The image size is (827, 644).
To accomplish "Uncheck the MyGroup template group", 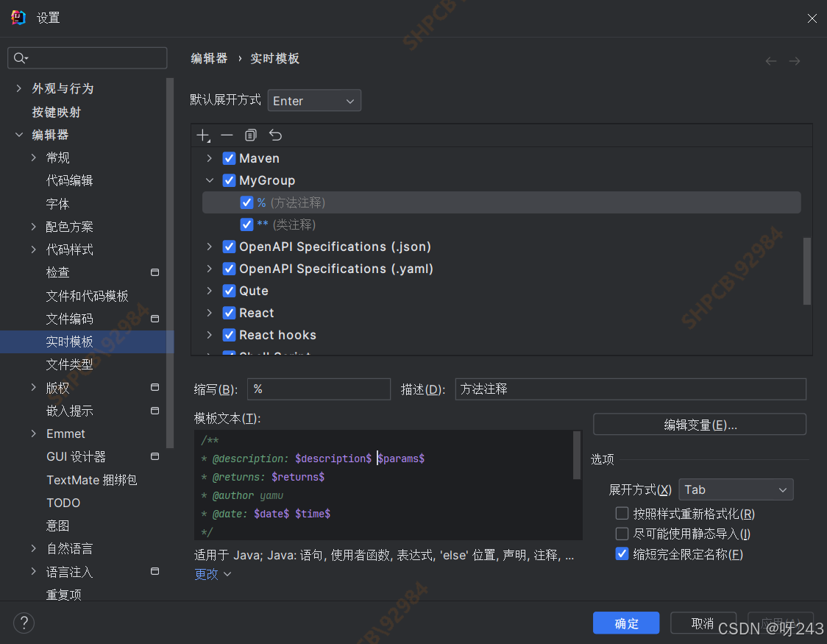I will point(229,180).
